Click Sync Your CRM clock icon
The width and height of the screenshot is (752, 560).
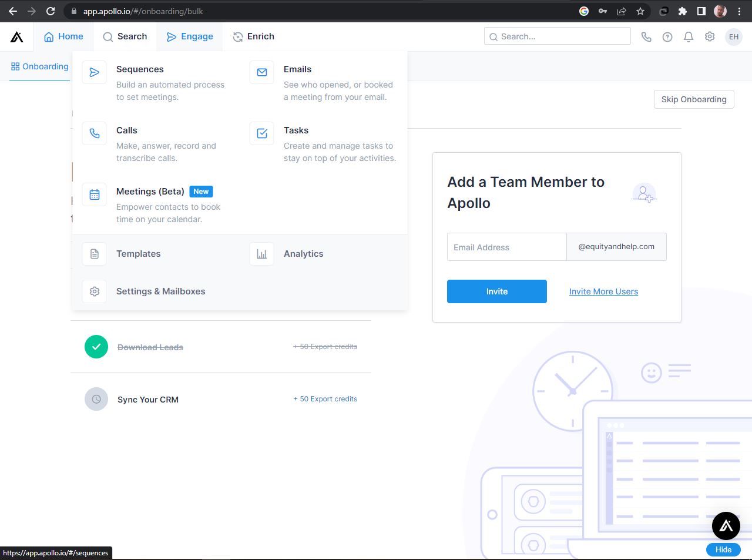coord(96,399)
